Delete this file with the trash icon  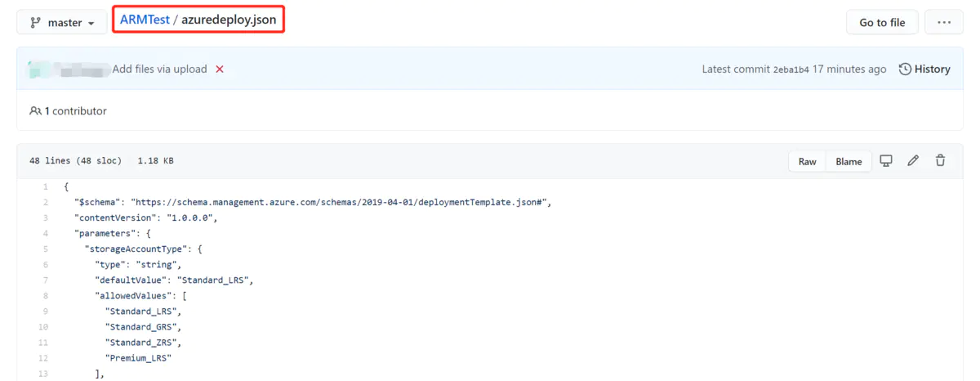pos(940,161)
